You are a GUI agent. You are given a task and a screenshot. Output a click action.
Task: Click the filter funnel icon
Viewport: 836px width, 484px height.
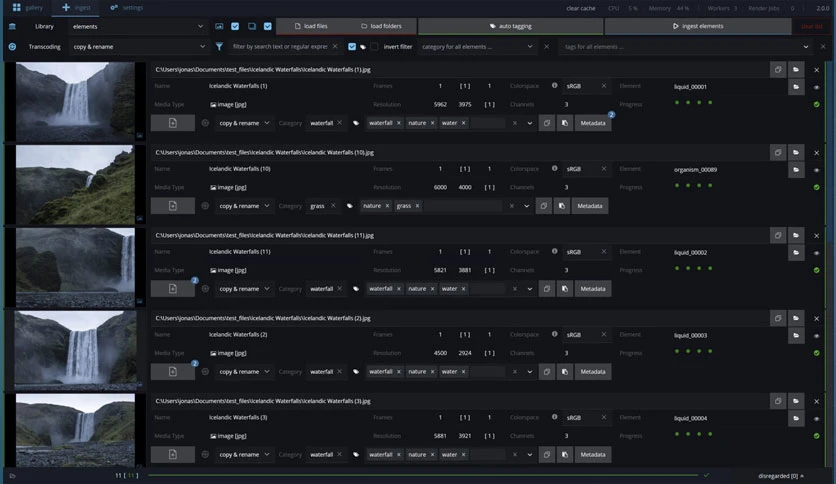point(219,46)
